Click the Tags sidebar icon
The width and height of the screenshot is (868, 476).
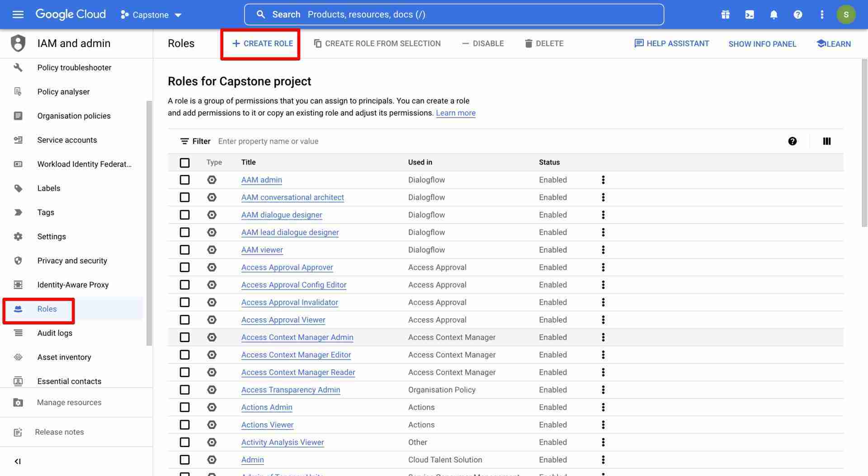click(x=18, y=212)
